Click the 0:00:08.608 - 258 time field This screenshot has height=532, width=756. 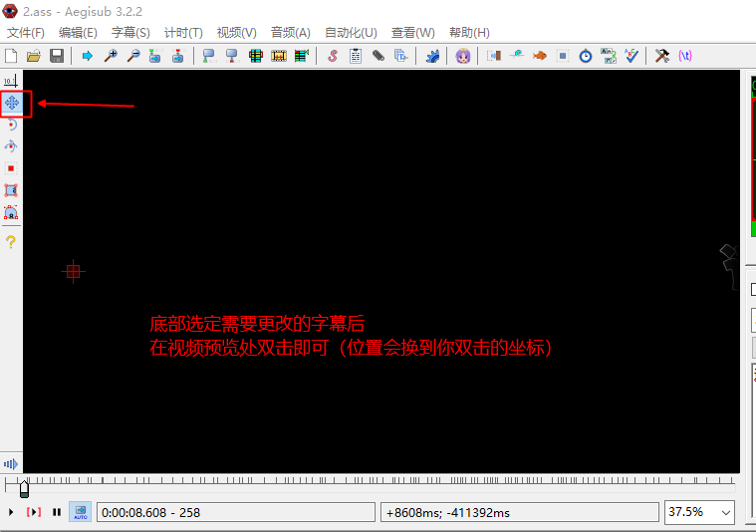236,512
